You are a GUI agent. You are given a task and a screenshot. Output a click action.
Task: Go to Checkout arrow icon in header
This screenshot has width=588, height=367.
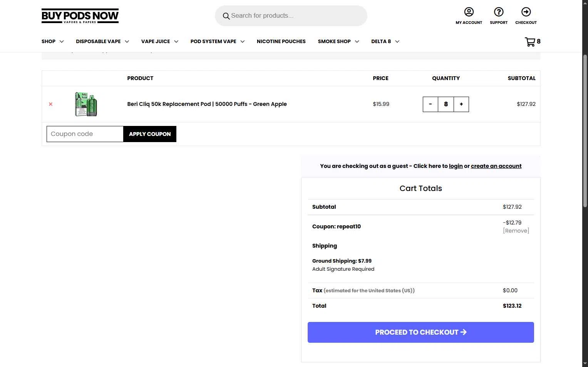(526, 12)
